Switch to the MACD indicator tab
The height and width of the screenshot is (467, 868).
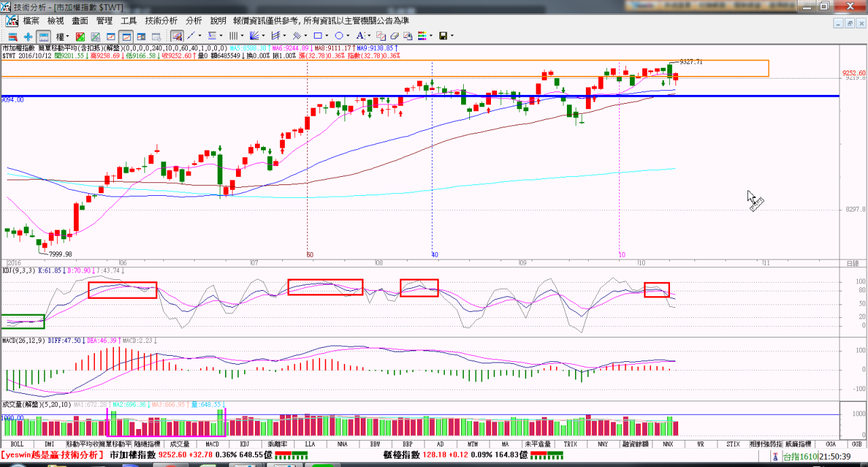point(212,444)
